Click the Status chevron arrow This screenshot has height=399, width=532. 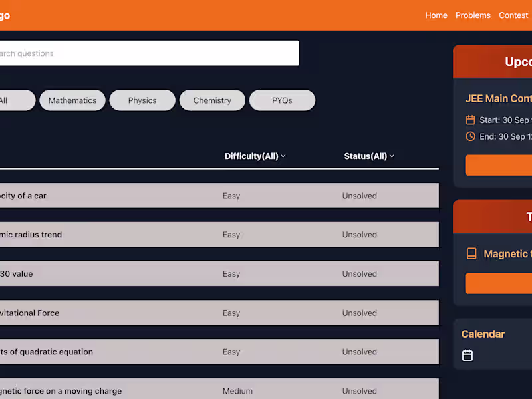click(392, 156)
